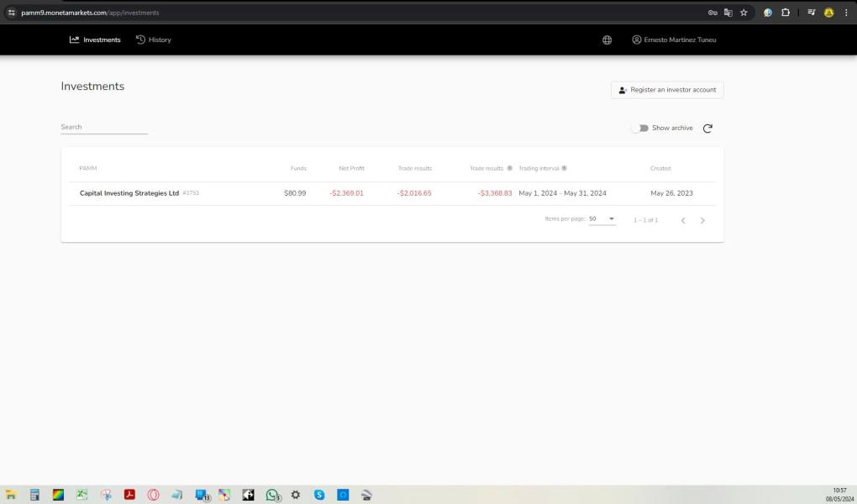Click the Trading interval info icon

564,168
